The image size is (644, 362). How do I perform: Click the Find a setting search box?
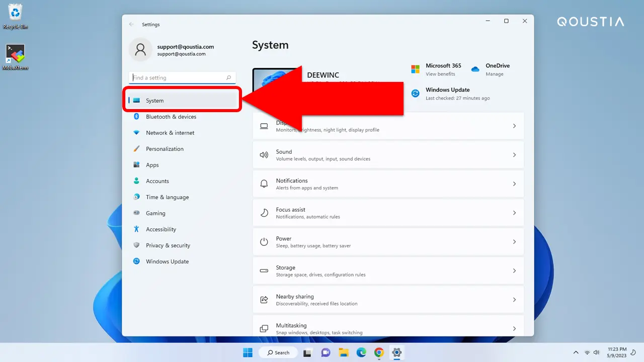[182, 78]
